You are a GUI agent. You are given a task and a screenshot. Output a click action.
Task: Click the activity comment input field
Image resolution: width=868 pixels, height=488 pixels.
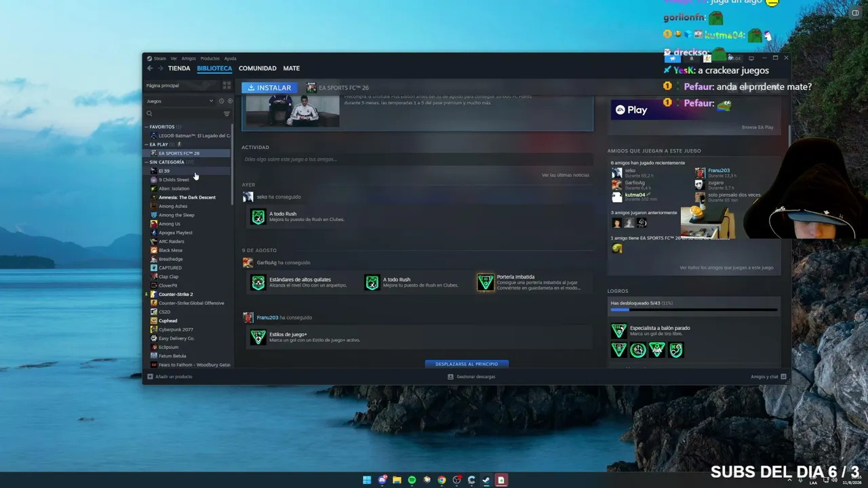(x=417, y=159)
